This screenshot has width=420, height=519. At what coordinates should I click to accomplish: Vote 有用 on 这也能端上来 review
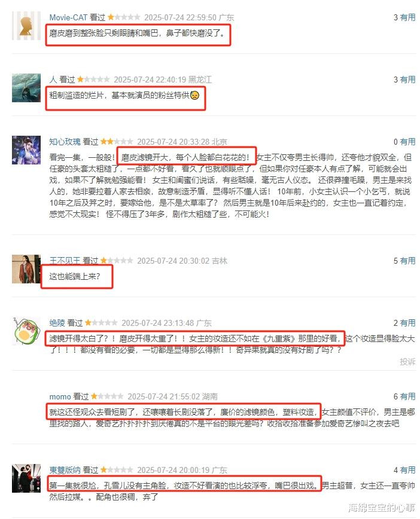click(407, 261)
